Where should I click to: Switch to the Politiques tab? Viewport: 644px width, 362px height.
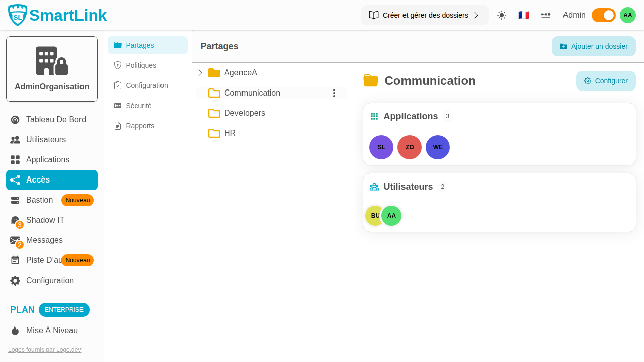(141, 65)
